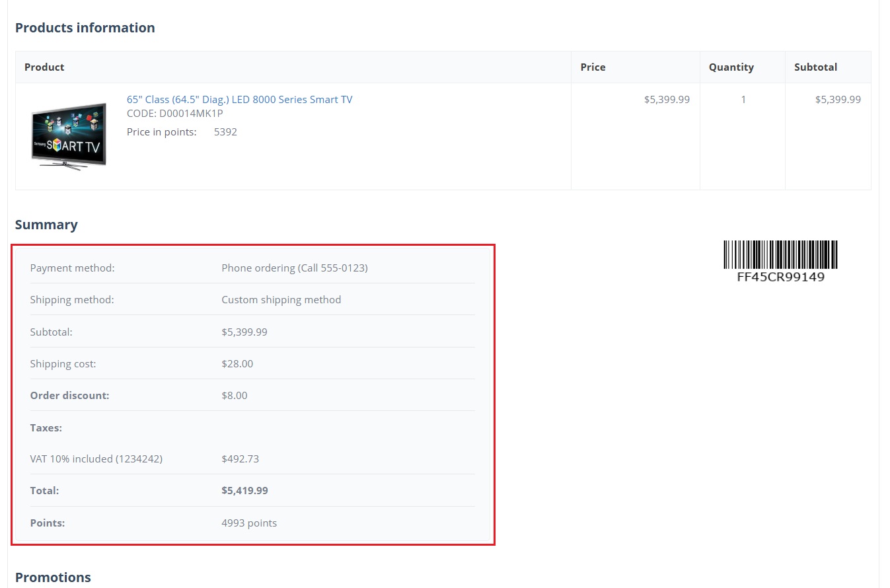Click the $28.00 shipping cost value

tap(237, 364)
